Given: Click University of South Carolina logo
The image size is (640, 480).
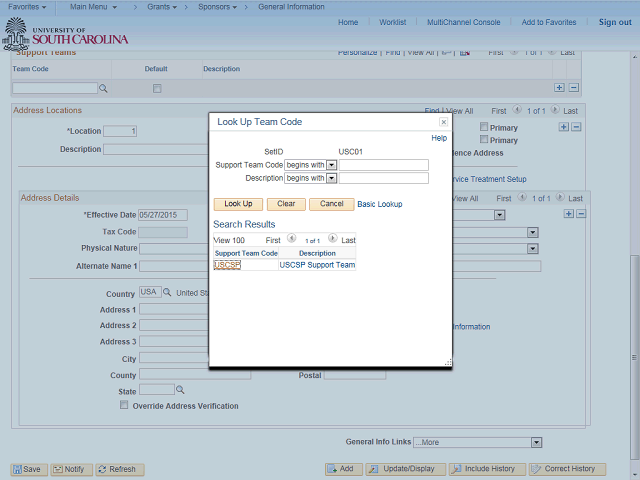Looking at the screenshot, I should pyautogui.click(x=65, y=34).
